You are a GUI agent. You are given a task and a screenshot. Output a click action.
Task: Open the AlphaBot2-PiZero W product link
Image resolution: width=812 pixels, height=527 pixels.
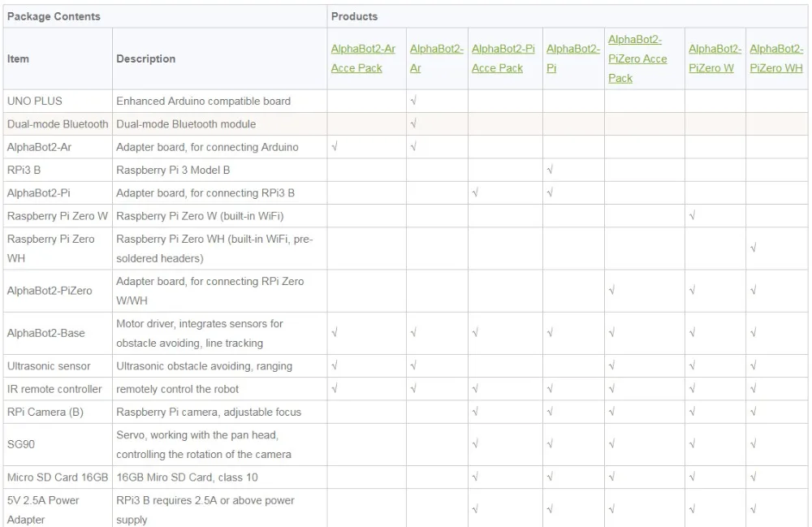tap(715, 58)
